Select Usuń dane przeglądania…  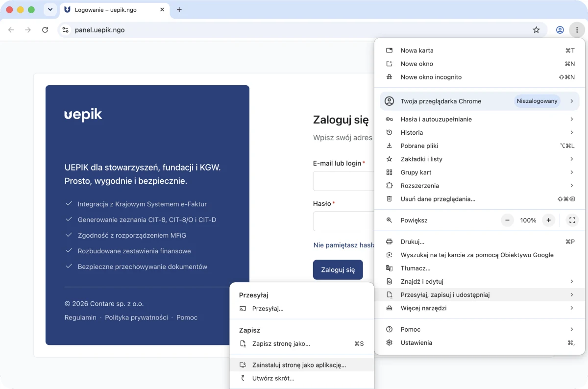point(480,199)
